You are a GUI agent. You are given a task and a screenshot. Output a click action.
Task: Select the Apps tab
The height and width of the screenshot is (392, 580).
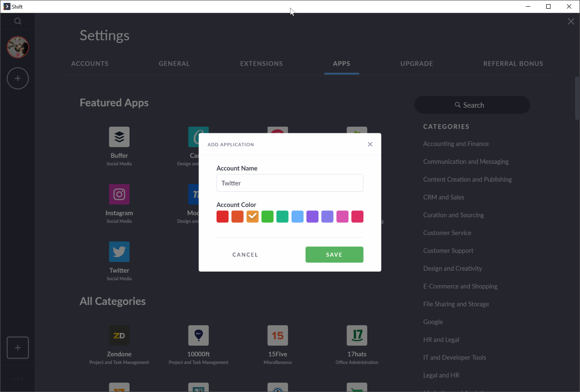pos(342,63)
